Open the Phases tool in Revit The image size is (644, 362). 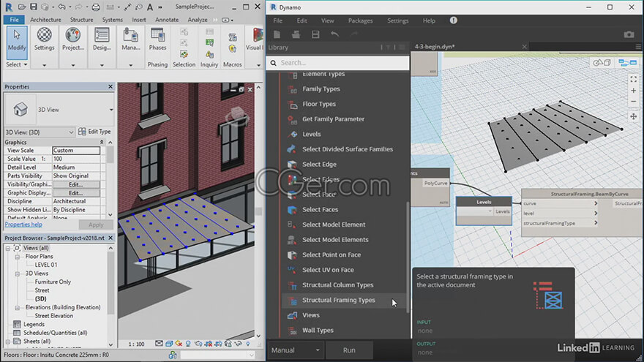point(158,39)
